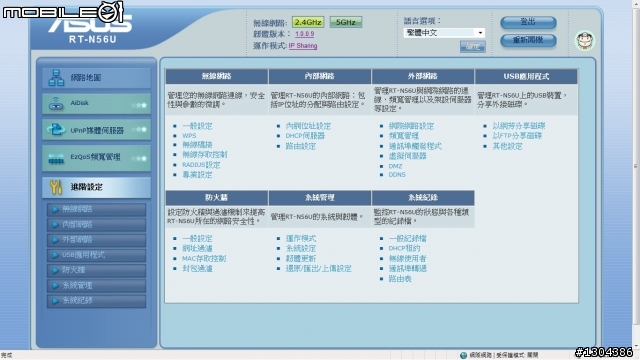
Task: Open the WPS link
Action: (x=189, y=136)
